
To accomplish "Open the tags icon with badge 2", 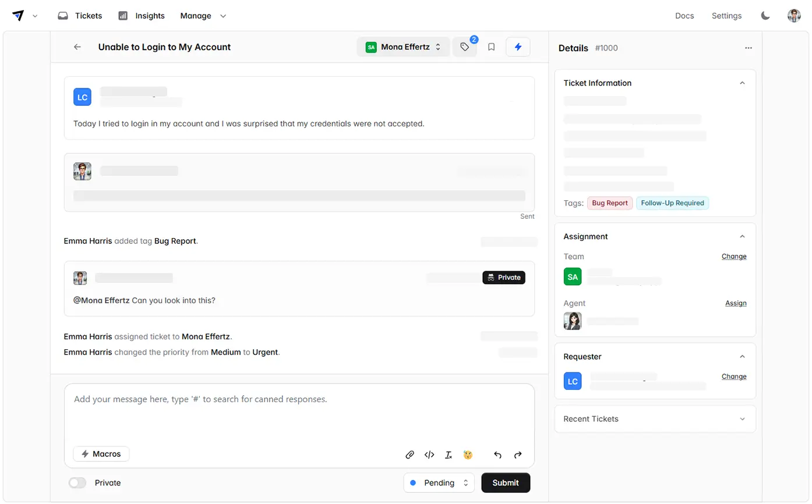I will click(465, 47).
